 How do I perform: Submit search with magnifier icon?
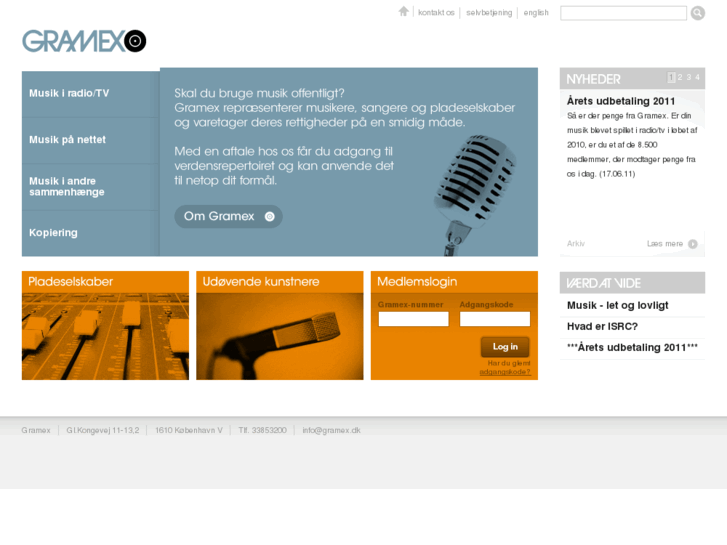(x=697, y=13)
